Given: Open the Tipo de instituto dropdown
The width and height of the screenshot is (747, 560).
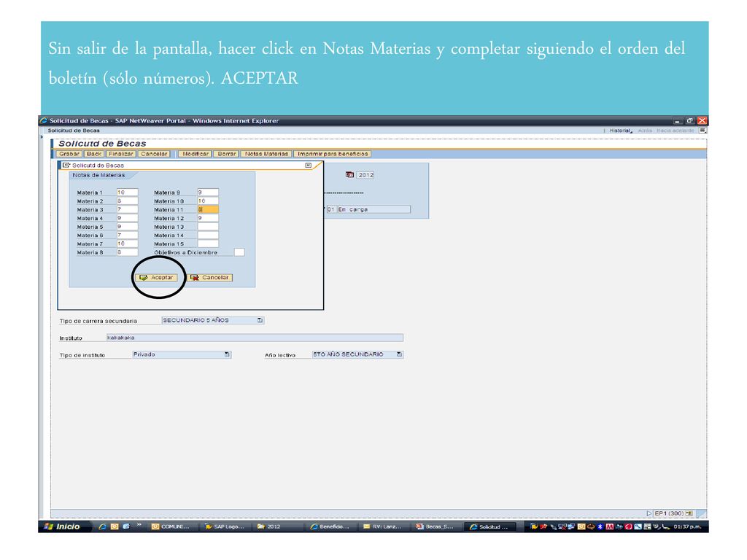Looking at the screenshot, I should (227, 354).
